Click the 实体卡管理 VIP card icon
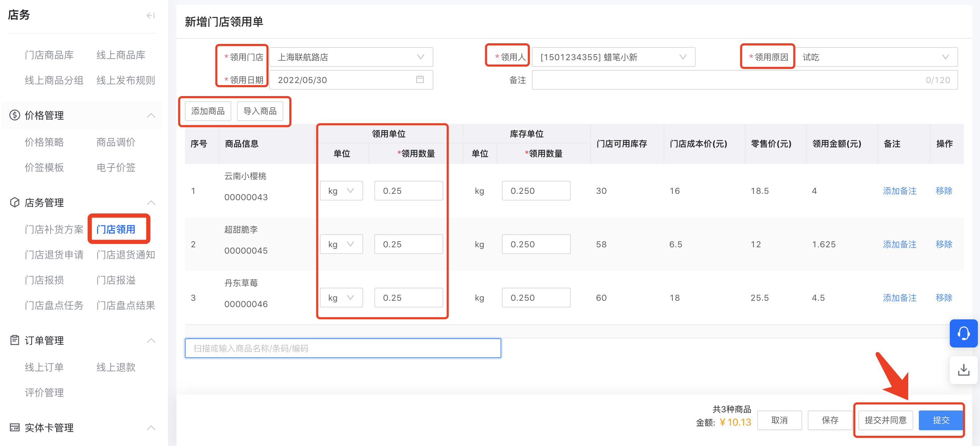Viewport: 980px width, 446px height. [x=15, y=427]
